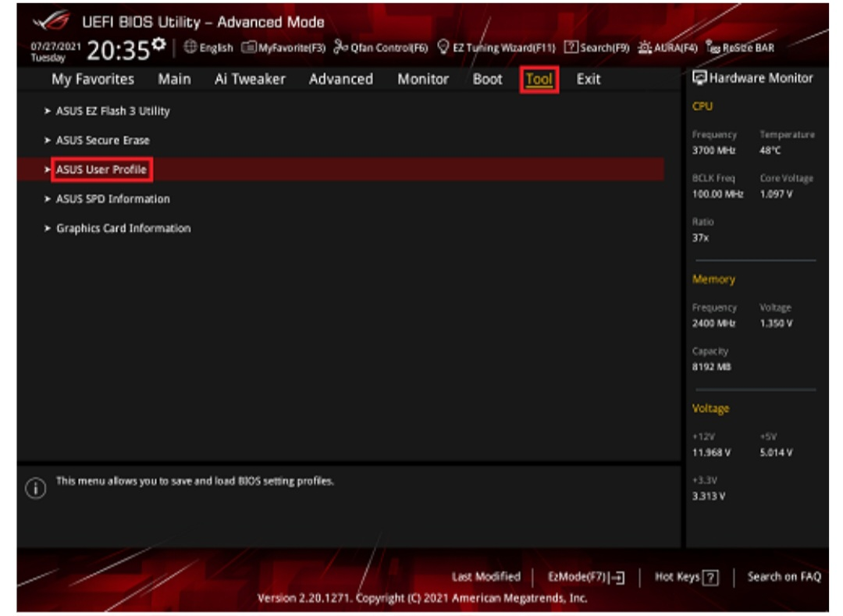Expand ASUS Secure Erase arrow
This screenshot has width=843, height=616.
click(48, 141)
